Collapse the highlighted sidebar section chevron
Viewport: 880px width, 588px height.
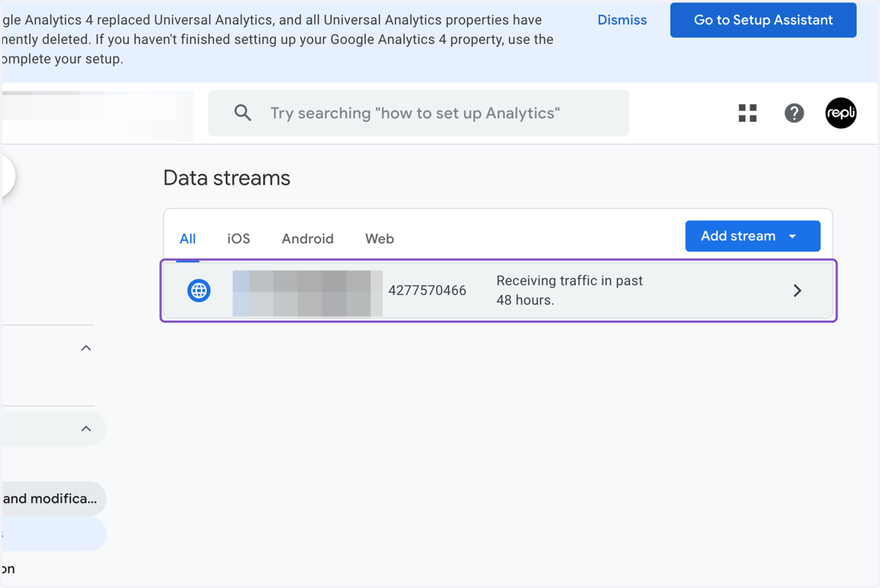[x=86, y=429]
